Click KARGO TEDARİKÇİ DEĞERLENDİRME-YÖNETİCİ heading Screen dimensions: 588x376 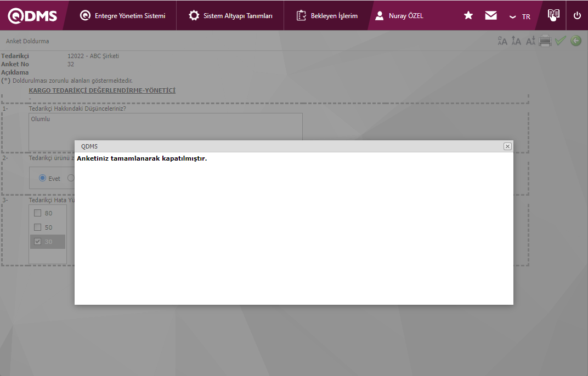[x=102, y=90]
